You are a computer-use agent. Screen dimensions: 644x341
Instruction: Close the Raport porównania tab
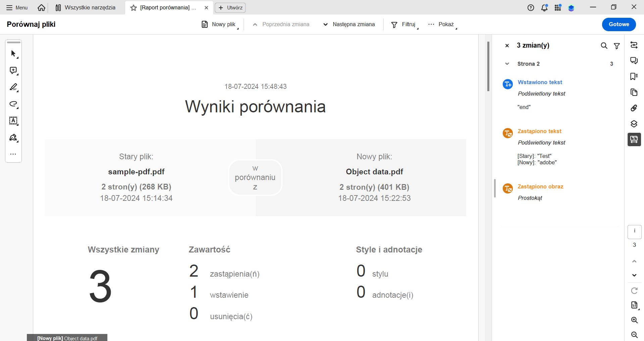pos(206,7)
